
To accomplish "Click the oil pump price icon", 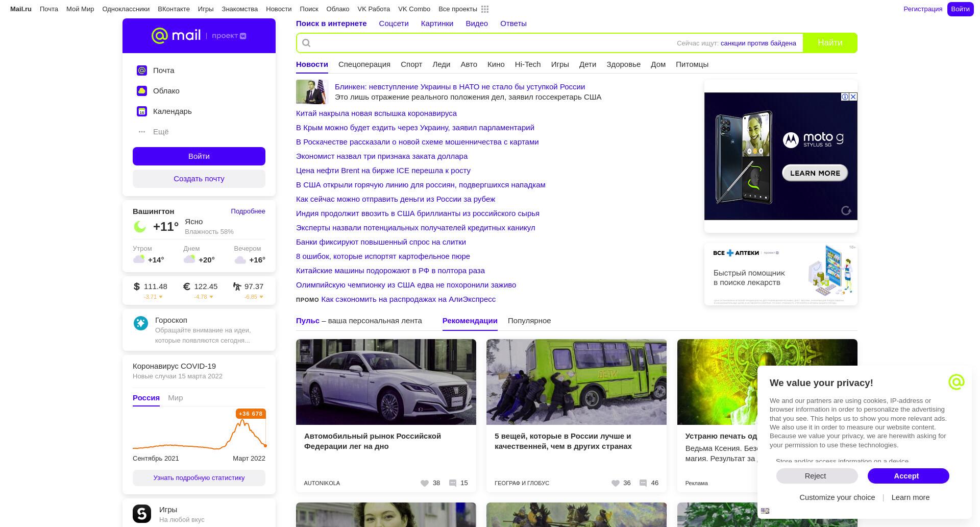I will pyautogui.click(x=237, y=286).
